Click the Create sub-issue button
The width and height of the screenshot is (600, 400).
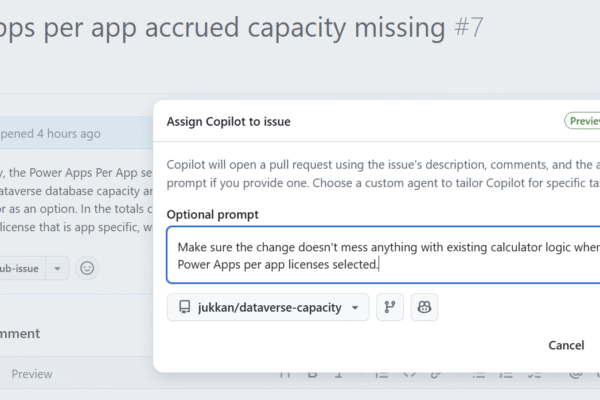pyautogui.click(x=20, y=268)
